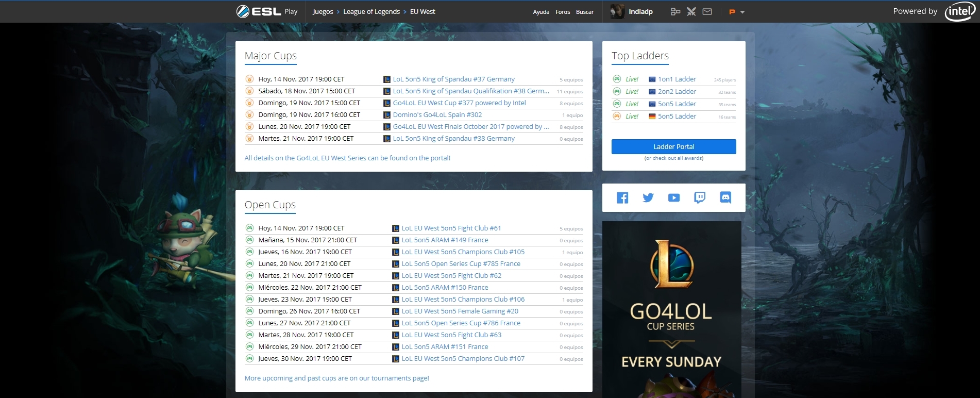Open LoL 5on5 ARAM #151 France
The image size is (980, 398).
point(445,346)
